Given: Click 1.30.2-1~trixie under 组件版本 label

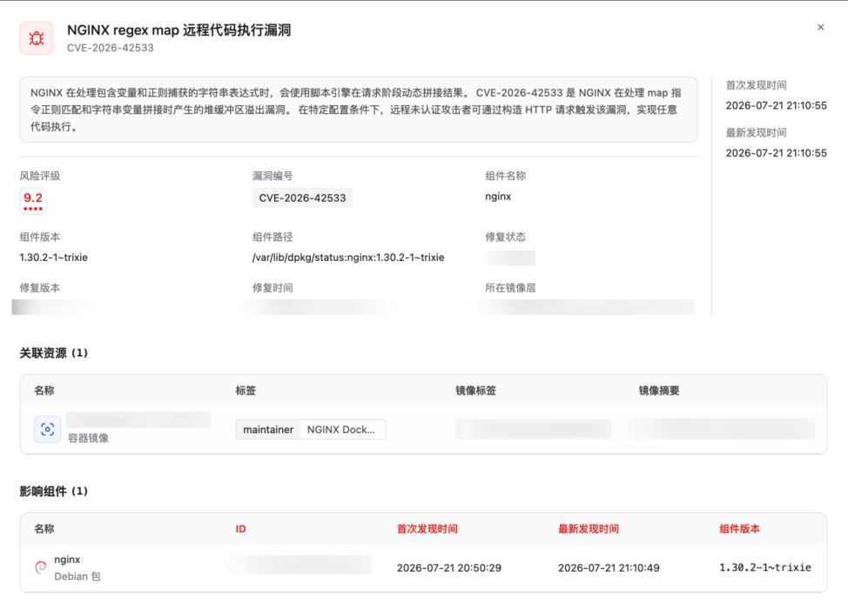Looking at the screenshot, I should coord(53,258).
